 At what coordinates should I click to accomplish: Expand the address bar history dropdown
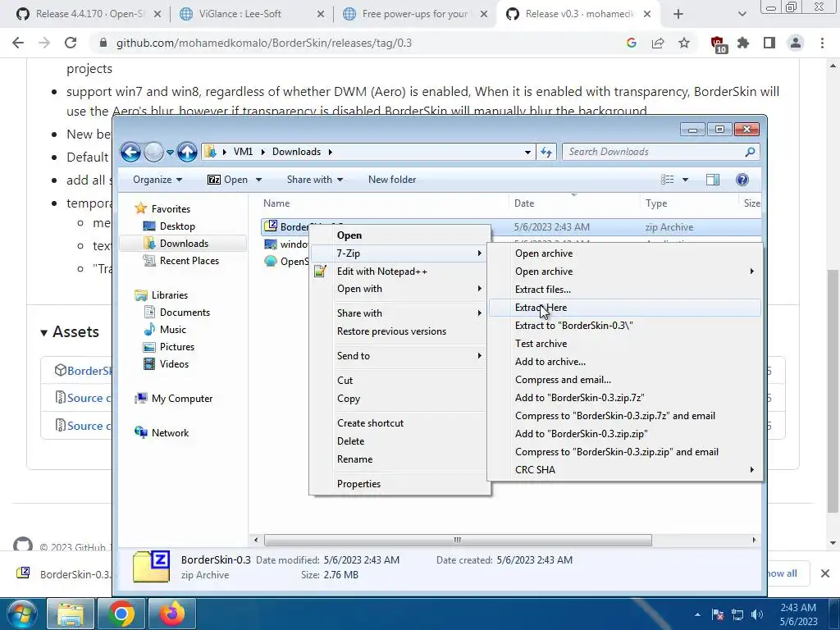tap(527, 152)
